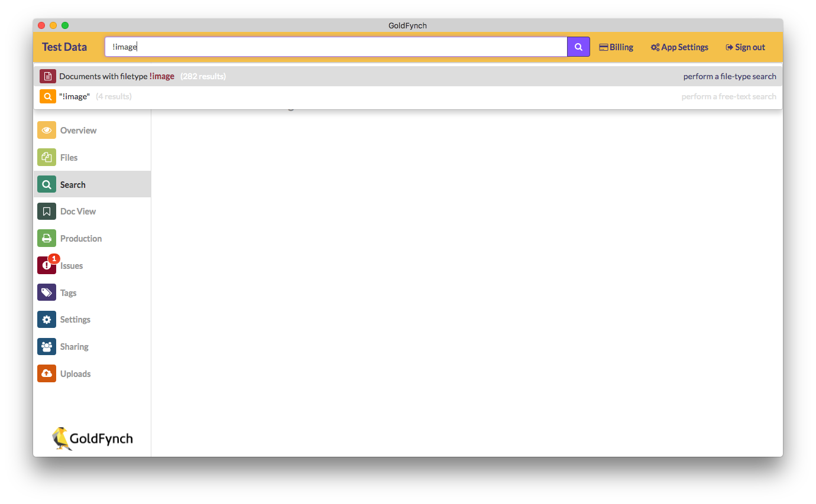Click the Test Data case name
The image size is (816, 504).
pos(64,46)
